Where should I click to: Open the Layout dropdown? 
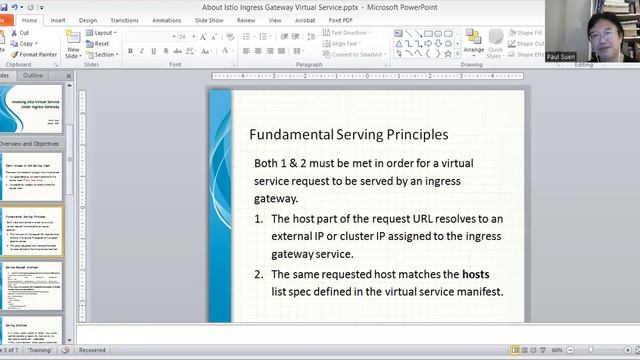(x=101, y=33)
